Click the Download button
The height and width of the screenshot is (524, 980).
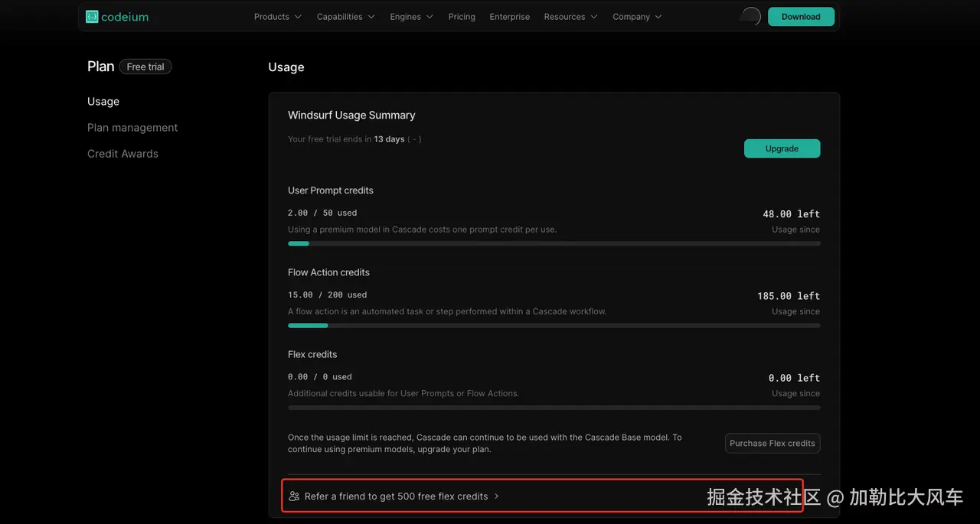tap(801, 16)
